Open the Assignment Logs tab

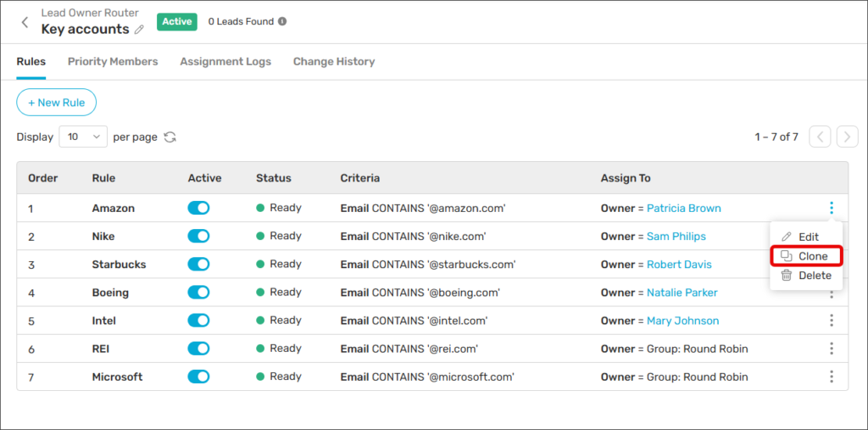click(225, 62)
